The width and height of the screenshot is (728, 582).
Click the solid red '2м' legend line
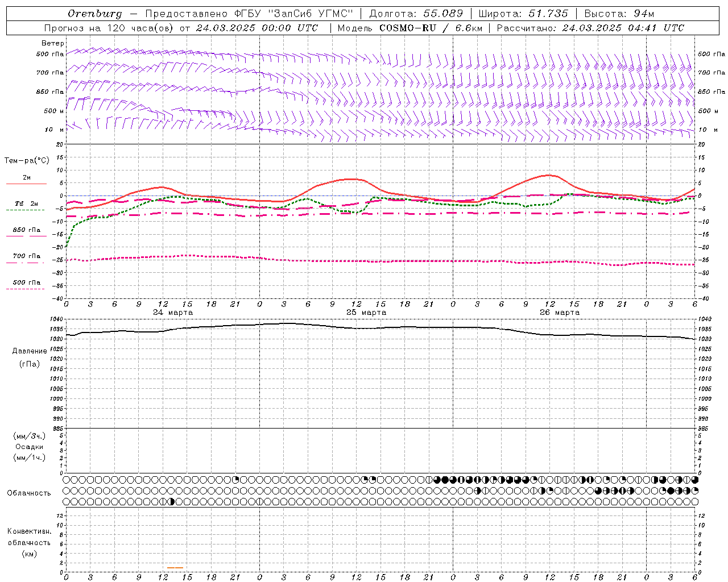26,184
